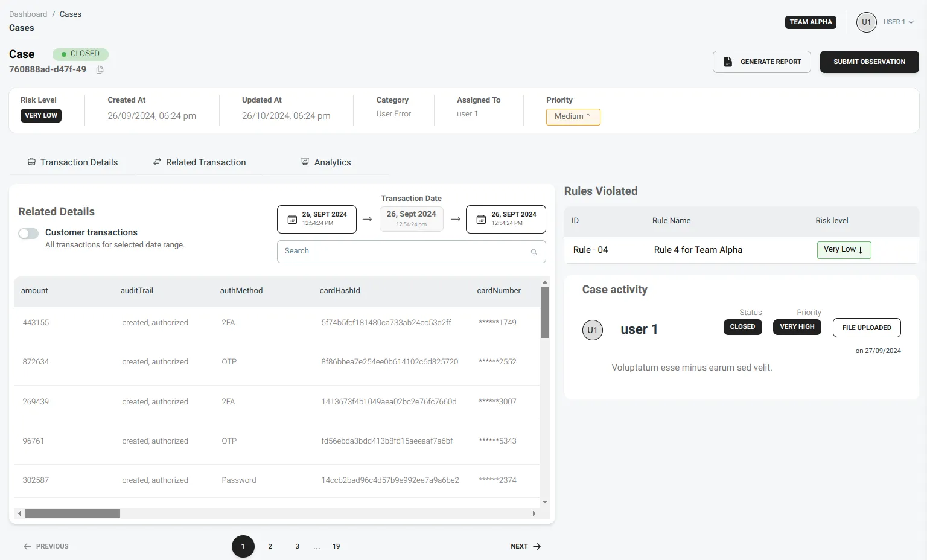Jump to page 19 in pagination

coord(336,546)
